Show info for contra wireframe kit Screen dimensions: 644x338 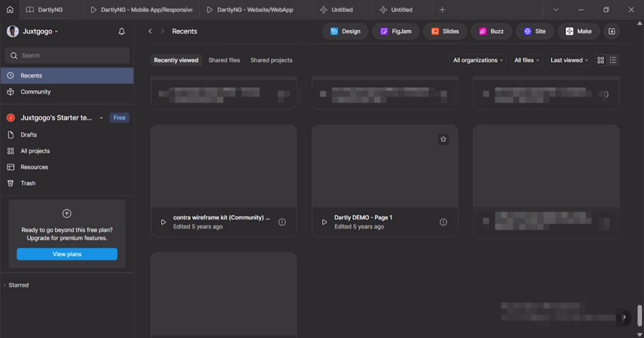[x=282, y=222]
